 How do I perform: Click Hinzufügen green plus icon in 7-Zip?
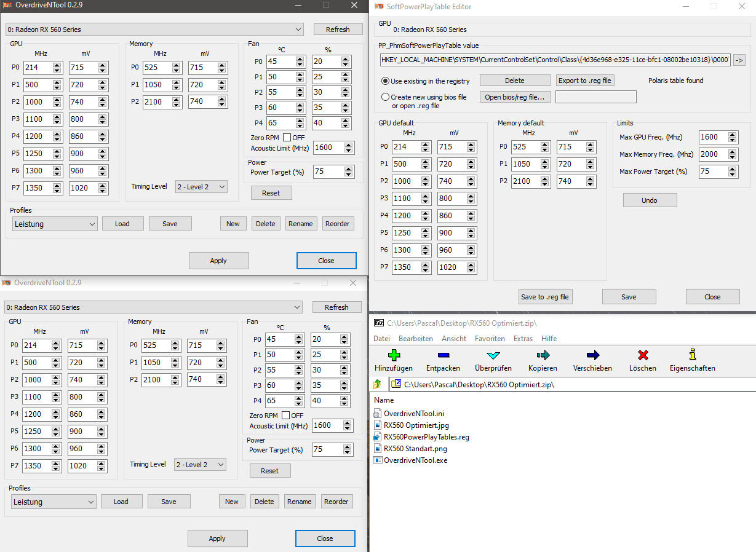[394, 355]
